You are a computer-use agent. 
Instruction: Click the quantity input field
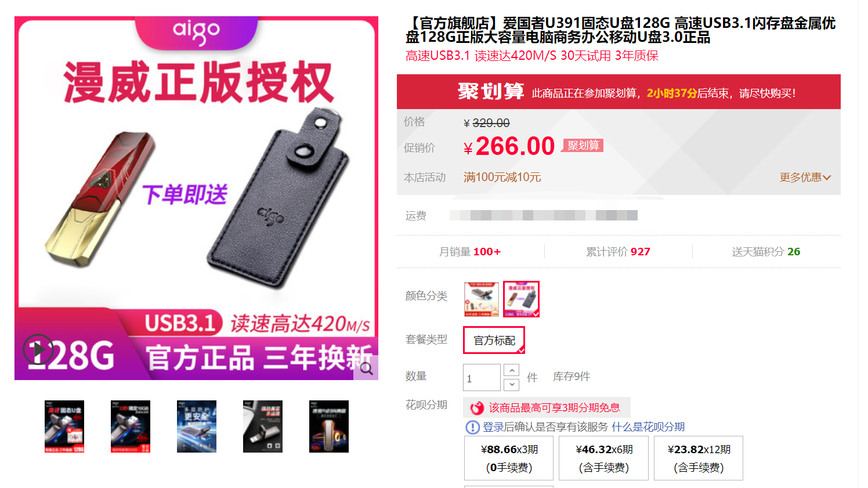(x=482, y=378)
